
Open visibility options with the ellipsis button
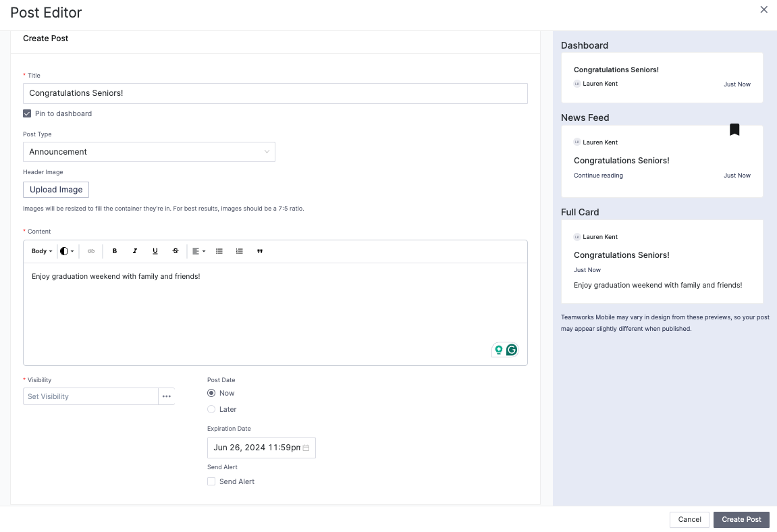point(167,397)
